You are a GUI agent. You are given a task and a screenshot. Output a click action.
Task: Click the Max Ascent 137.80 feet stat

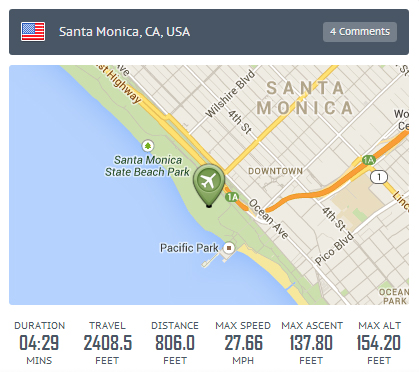click(311, 343)
